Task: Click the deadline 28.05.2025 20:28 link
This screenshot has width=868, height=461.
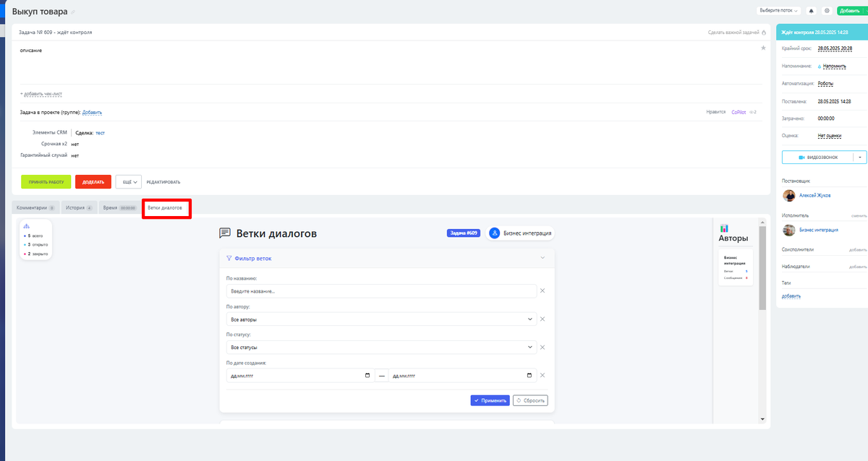Action: click(x=835, y=49)
